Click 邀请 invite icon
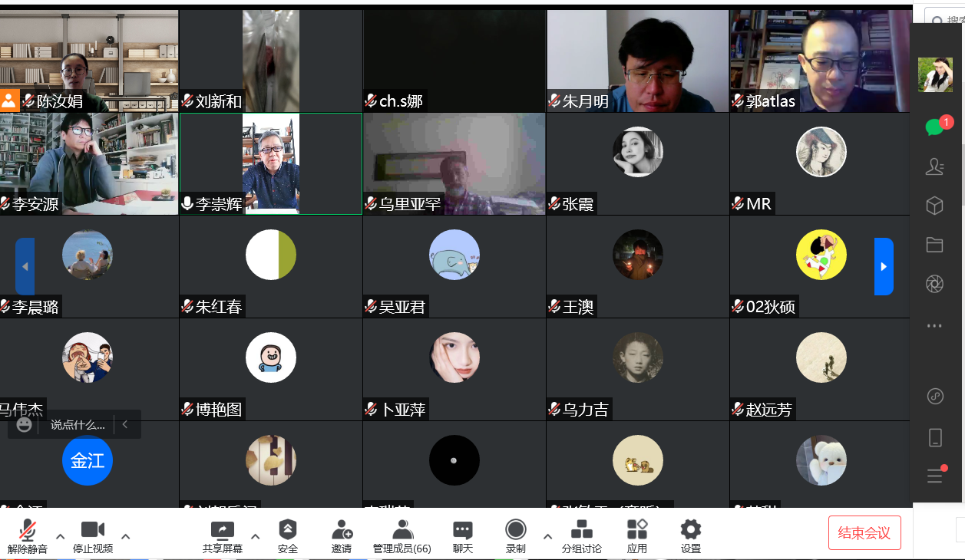The width and height of the screenshot is (965, 560). coord(342,535)
